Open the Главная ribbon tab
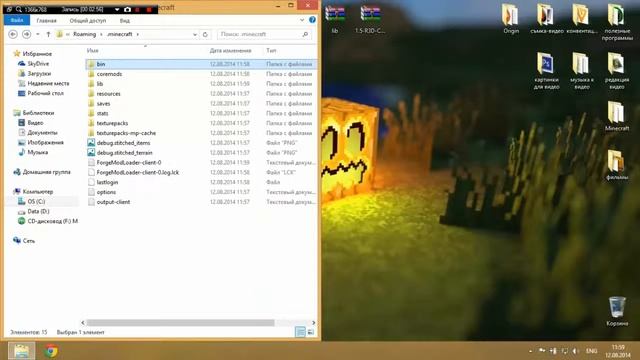 click(x=47, y=20)
